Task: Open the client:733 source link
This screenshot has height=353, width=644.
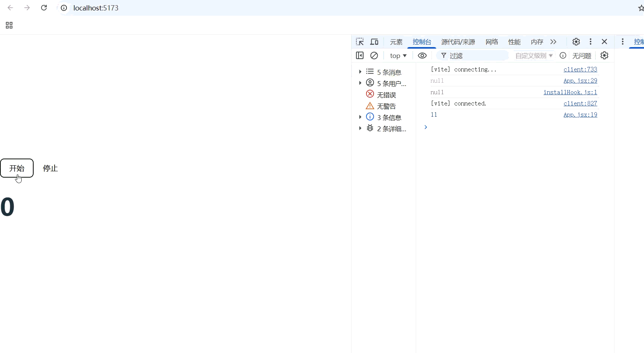Action: click(580, 70)
